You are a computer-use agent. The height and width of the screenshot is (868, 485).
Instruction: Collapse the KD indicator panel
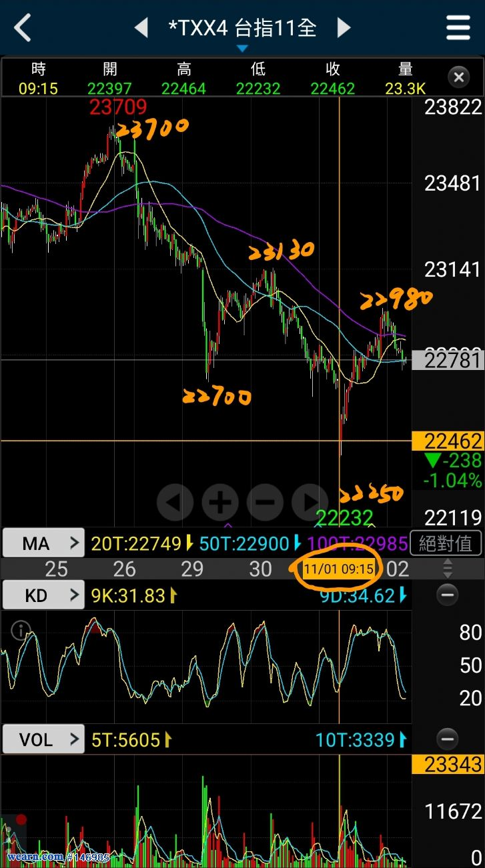447,595
